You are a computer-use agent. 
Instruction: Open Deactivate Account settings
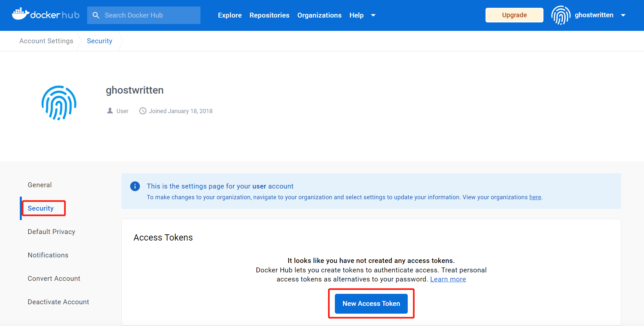[x=58, y=302]
